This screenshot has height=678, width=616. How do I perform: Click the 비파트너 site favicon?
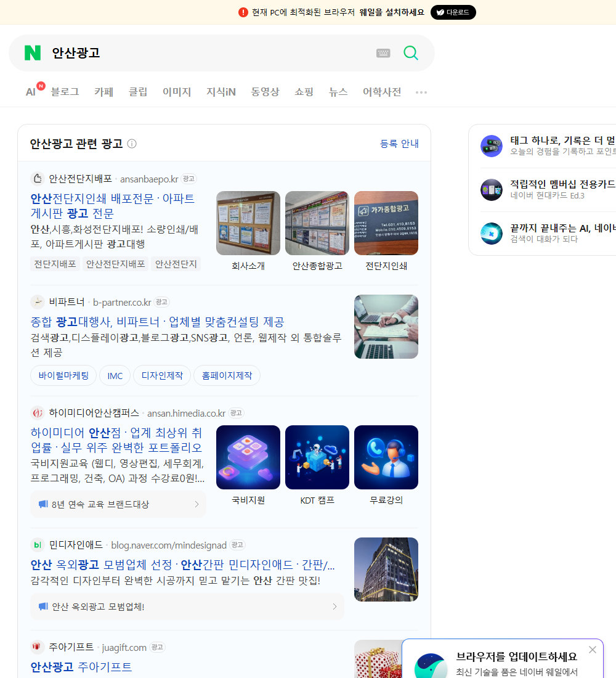[x=38, y=302]
